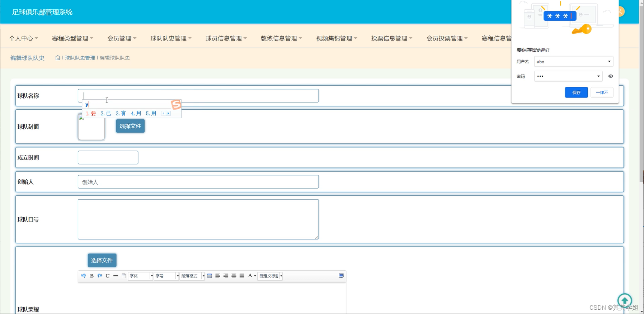The width and height of the screenshot is (644, 314).
Task: Open the 字体 font family dropdown
Action: pos(141,276)
